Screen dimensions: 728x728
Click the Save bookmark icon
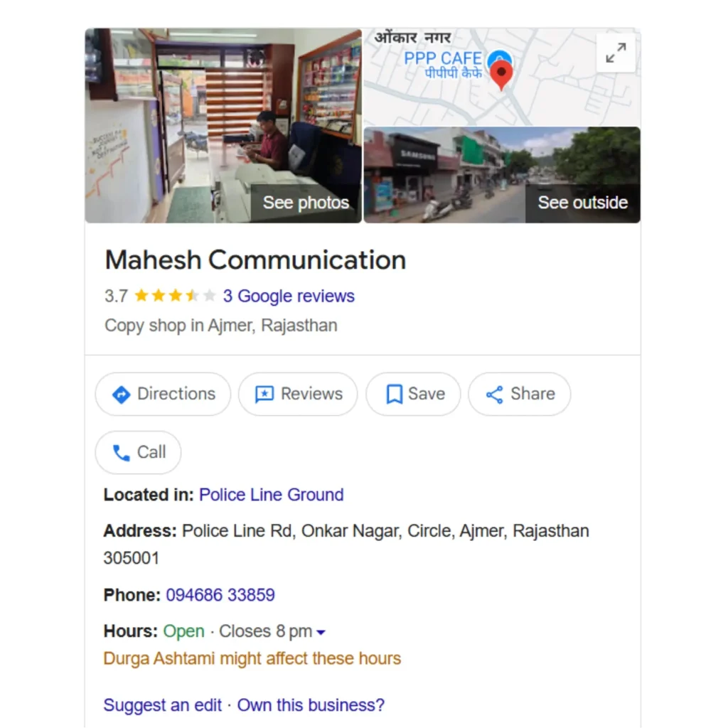(x=394, y=394)
